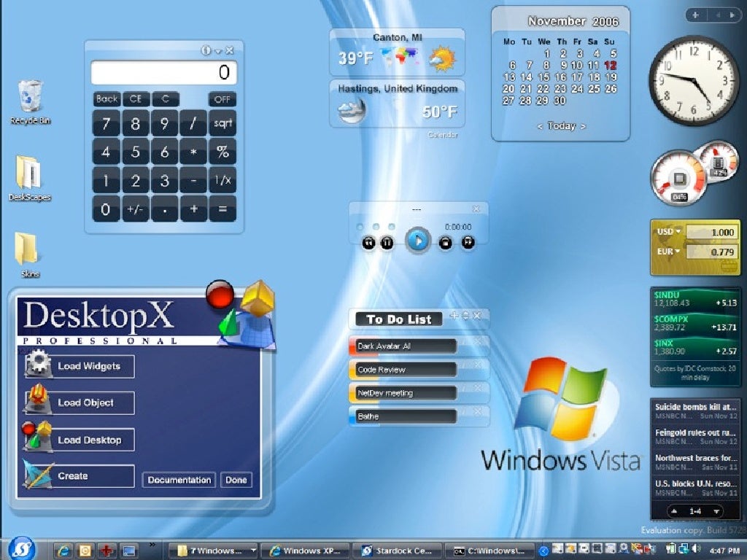Click the 1/x calculator key
The height and width of the screenshot is (560, 747).
pyautogui.click(x=222, y=180)
